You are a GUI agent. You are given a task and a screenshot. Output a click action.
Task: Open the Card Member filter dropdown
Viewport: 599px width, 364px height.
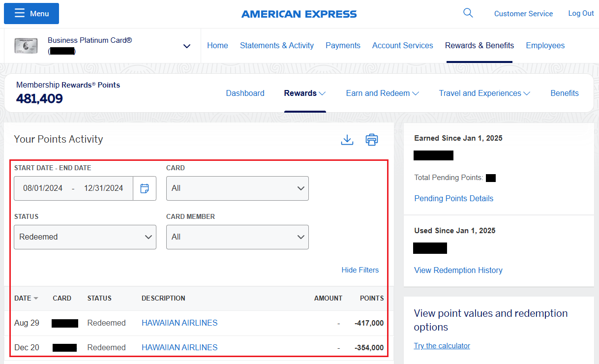pyautogui.click(x=238, y=237)
